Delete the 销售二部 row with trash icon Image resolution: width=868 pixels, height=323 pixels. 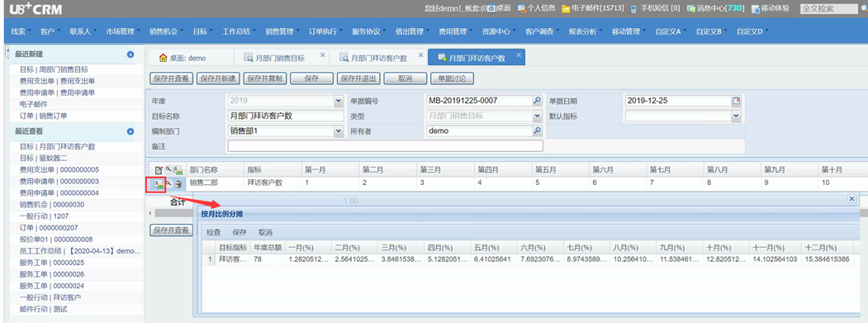(178, 183)
